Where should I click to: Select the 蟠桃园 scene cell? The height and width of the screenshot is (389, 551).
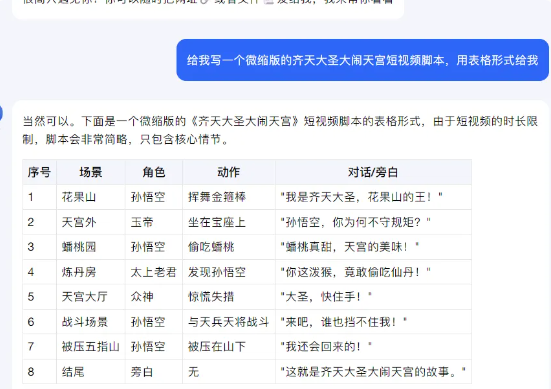(x=91, y=247)
